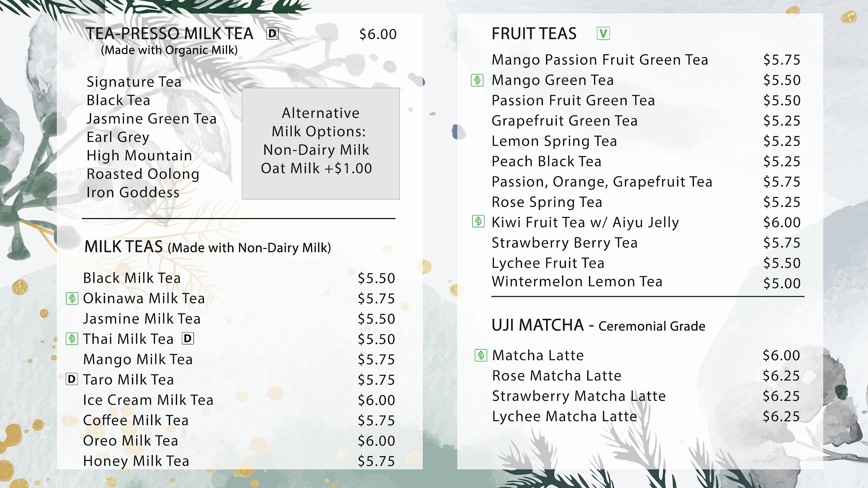Click the $6.00 Tea-Presso price
The image size is (868, 488).
click(x=378, y=34)
